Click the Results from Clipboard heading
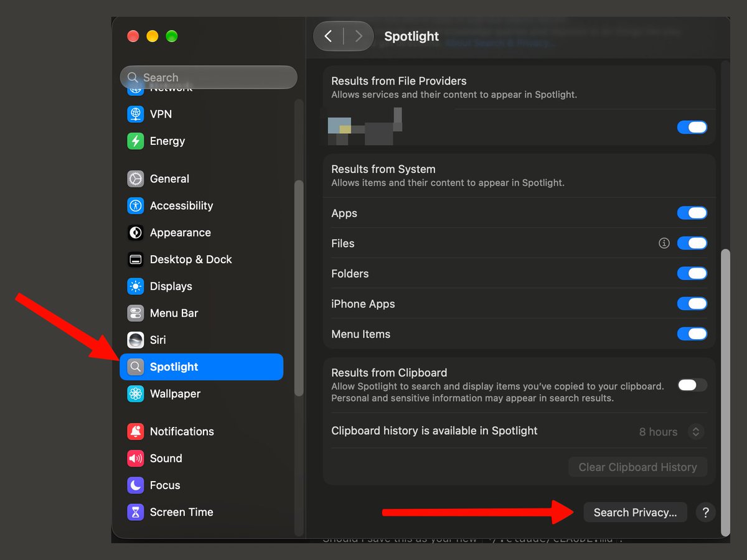The height and width of the screenshot is (560, 747). click(x=389, y=373)
